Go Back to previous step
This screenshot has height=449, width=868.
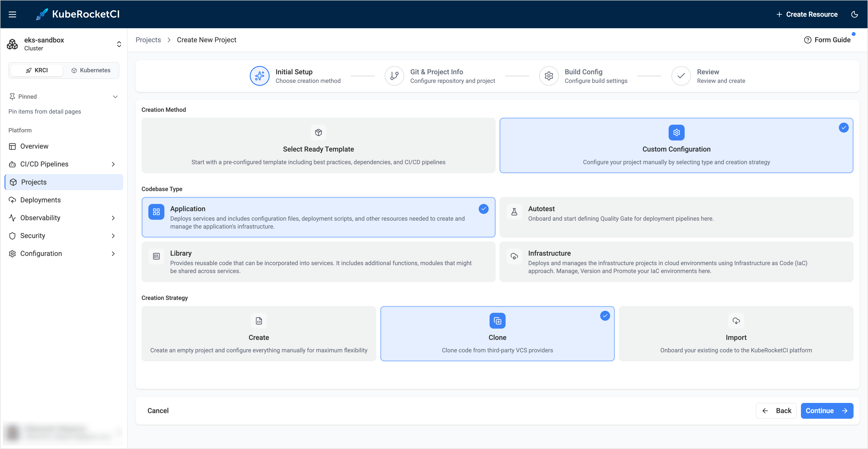click(776, 411)
